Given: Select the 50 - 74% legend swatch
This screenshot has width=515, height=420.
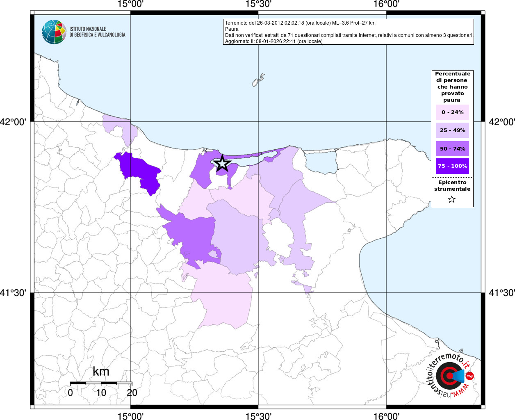Looking at the screenshot, I should pos(452,149).
